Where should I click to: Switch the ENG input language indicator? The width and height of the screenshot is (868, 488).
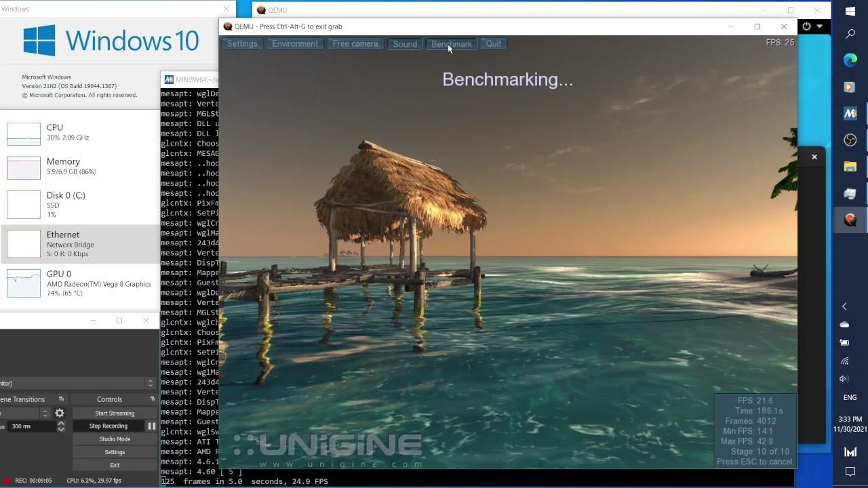850,397
